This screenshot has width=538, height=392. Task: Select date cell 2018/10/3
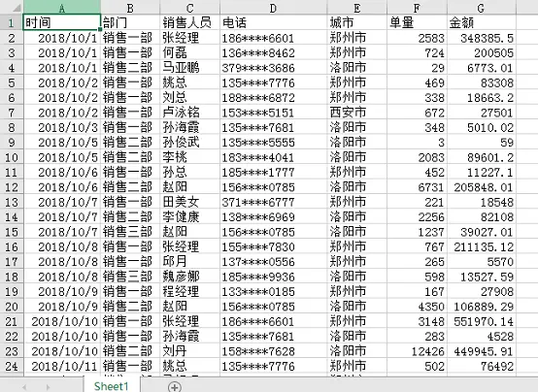tap(62, 127)
